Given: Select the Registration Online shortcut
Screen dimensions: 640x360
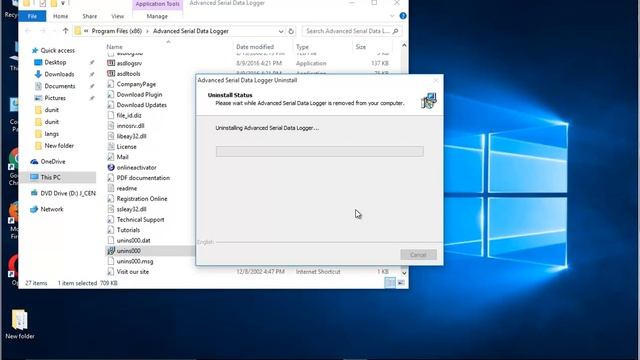Looking at the screenshot, I should click(x=142, y=199).
